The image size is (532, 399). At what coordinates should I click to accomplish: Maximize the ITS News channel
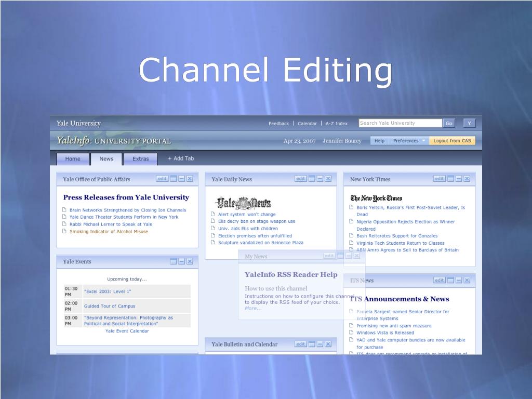[x=450, y=280]
